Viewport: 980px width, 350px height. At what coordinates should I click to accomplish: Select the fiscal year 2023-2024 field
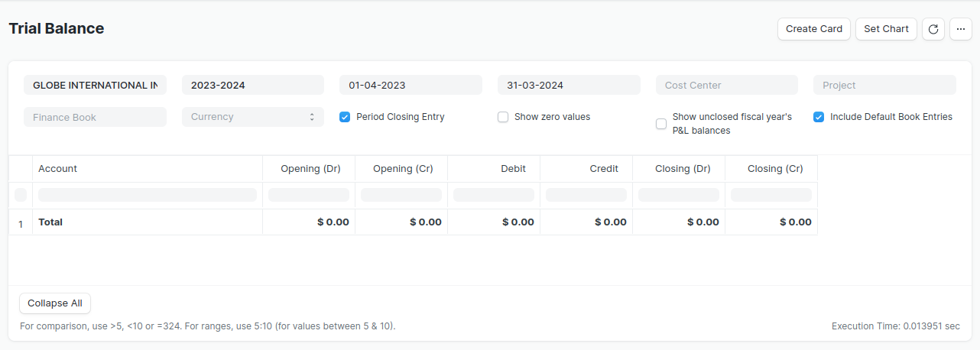252,85
